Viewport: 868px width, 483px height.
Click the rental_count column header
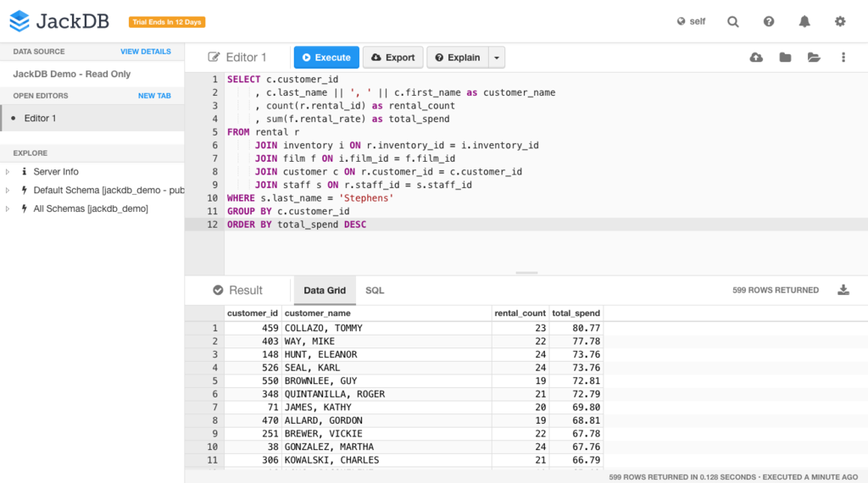click(520, 314)
